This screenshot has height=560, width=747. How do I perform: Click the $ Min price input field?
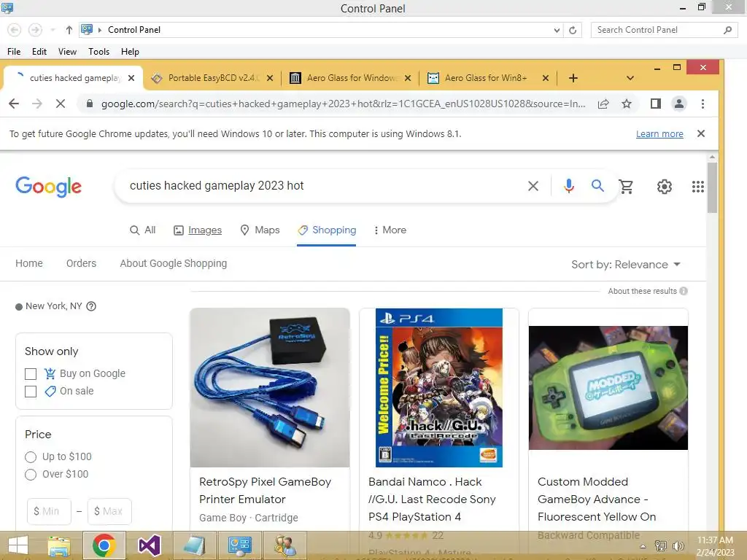49,511
